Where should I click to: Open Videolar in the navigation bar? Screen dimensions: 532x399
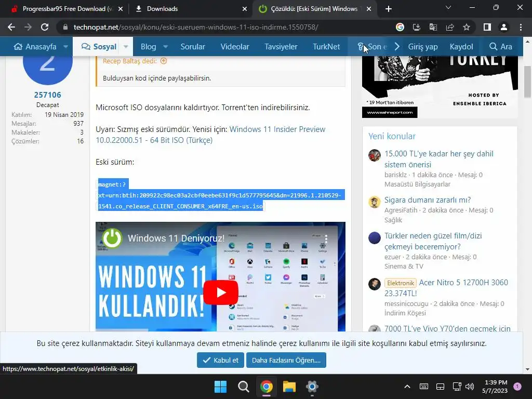(235, 46)
